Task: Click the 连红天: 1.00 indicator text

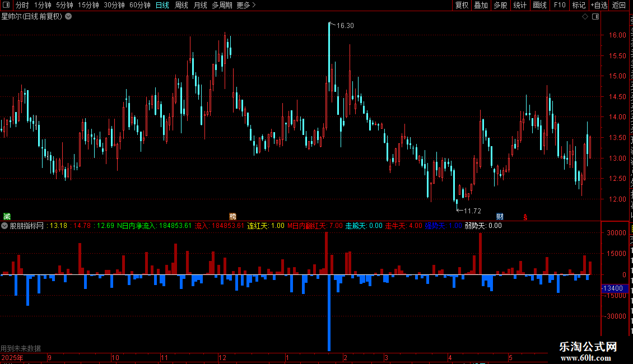Action: click(266, 226)
